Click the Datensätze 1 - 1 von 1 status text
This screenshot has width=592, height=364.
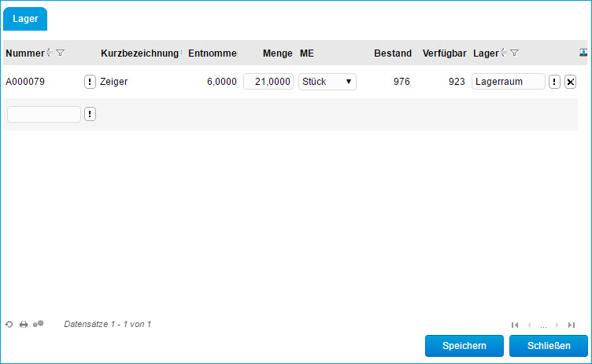tap(108, 324)
